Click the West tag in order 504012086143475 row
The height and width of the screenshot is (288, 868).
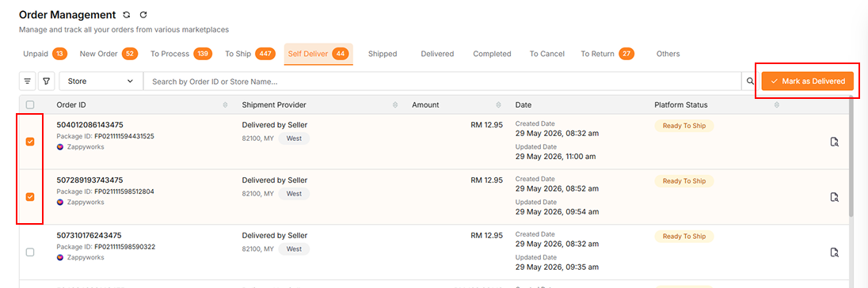[294, 138]
